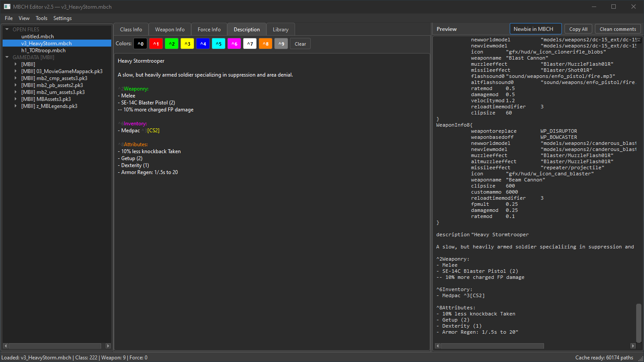This screenshot has height=362, width=644.
Task: Insert black ^0 color code
Action: point(140,44)
